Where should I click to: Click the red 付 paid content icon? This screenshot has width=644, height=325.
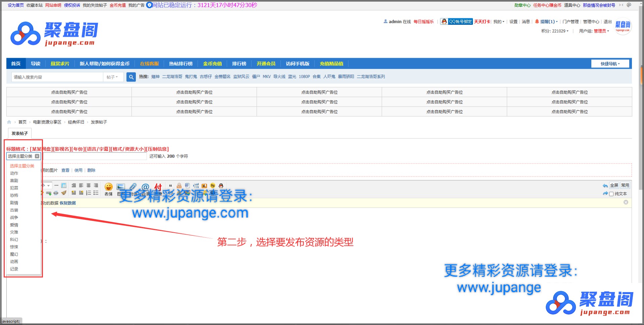pyautogui.click(x=158, y=187)
